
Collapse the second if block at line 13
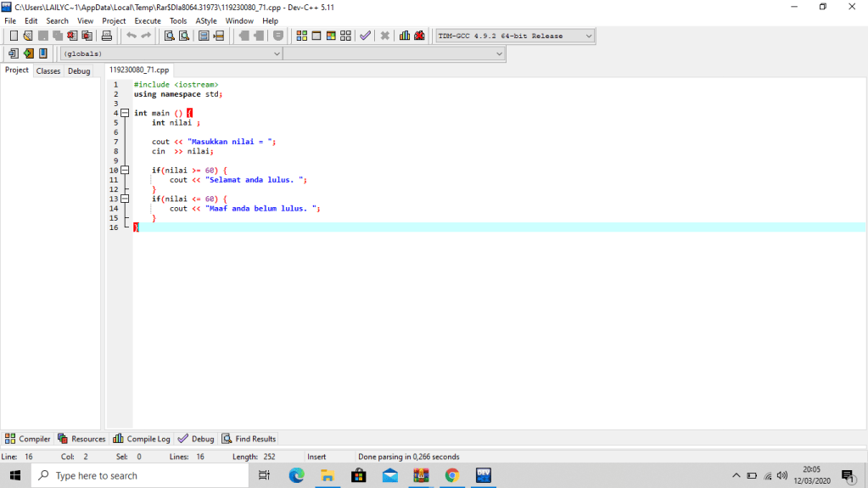pyautogui.click(x=124, y=199)
